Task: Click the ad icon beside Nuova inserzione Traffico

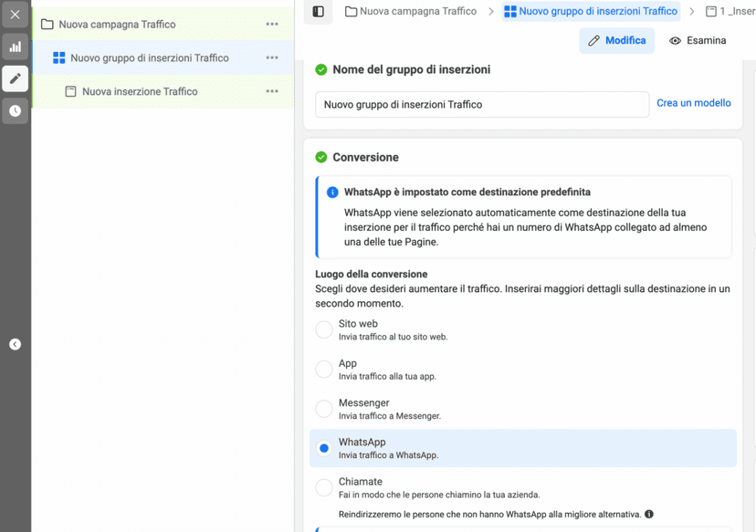Action: tap(70, 91)
